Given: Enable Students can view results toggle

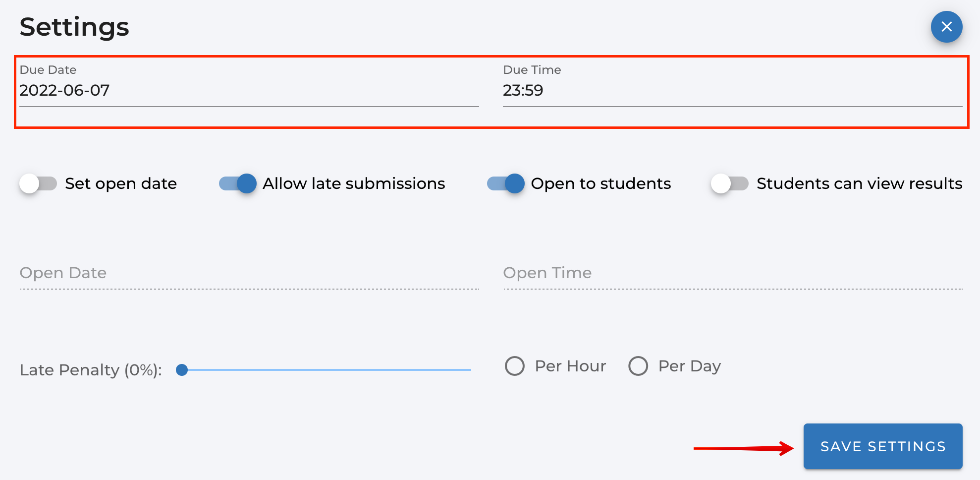Looking at the screenshot, I should click(x=729, y=183).
